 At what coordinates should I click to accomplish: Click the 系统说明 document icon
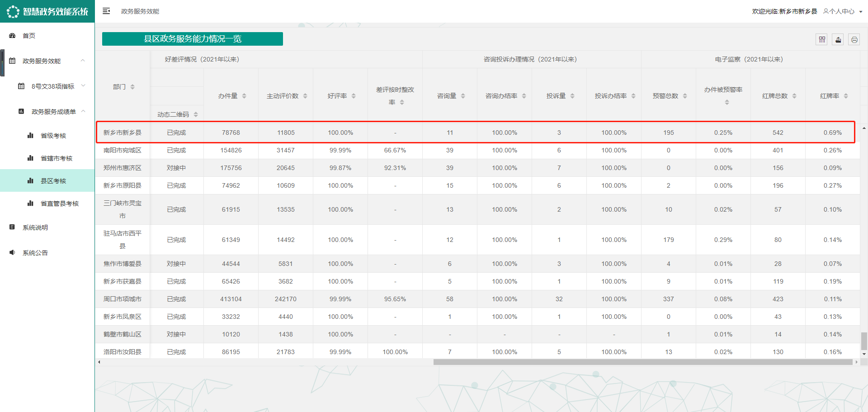pos(13,227)
